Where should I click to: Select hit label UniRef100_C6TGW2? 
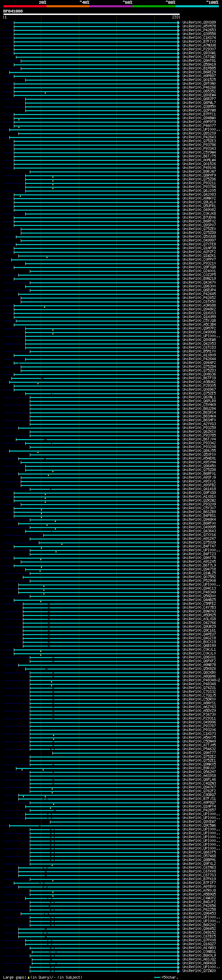coord(199,57)
